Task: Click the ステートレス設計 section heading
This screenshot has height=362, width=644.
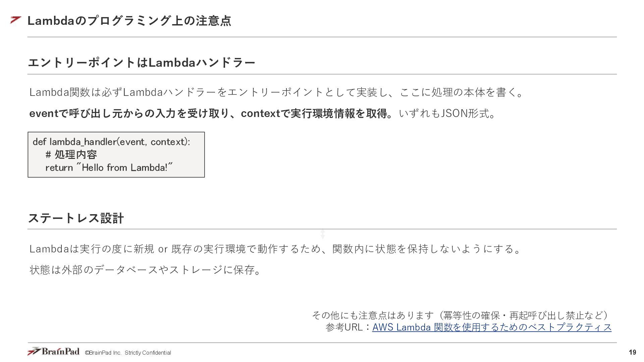Action: [x=76, y=218]
